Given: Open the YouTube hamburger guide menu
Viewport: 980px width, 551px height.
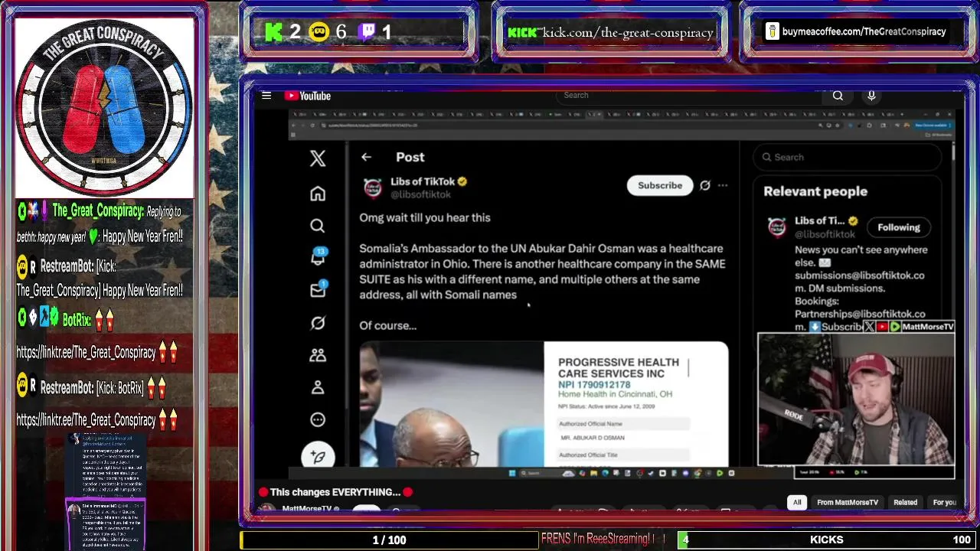Looking at the screenshot, I should (266, 96).
